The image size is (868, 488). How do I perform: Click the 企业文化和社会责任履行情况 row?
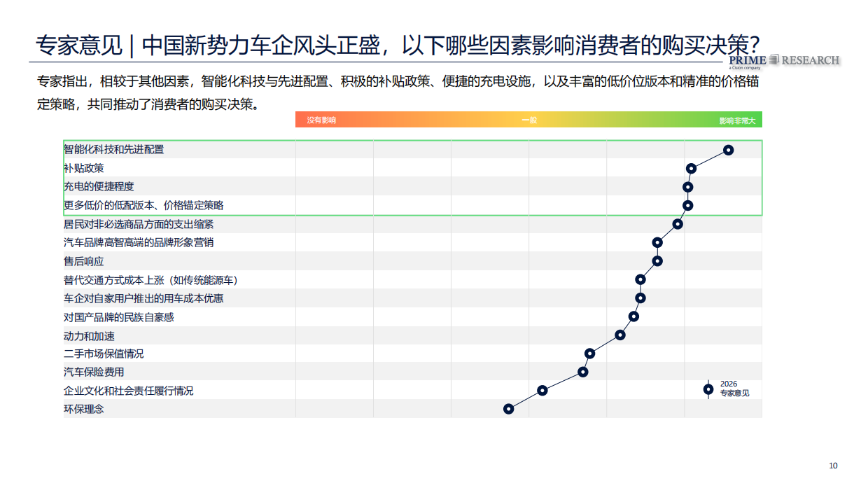point(129,391)
